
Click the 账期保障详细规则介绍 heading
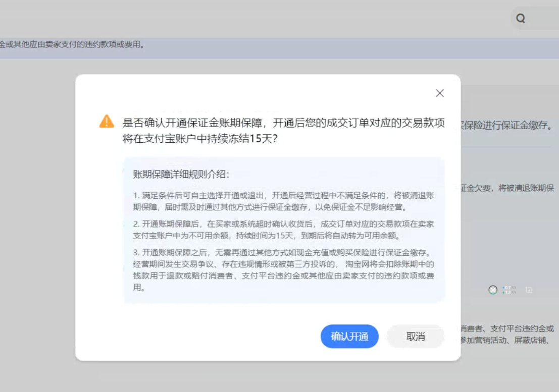(181, 175)
